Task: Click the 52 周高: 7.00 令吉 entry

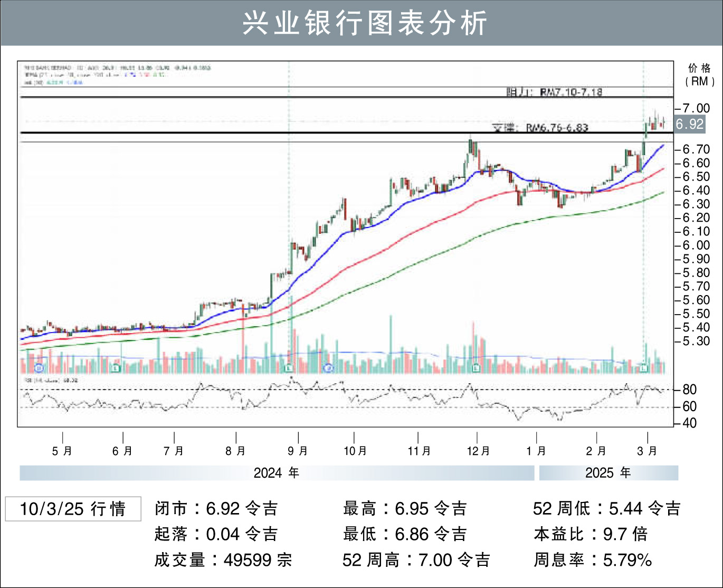Action: (416, 560)
